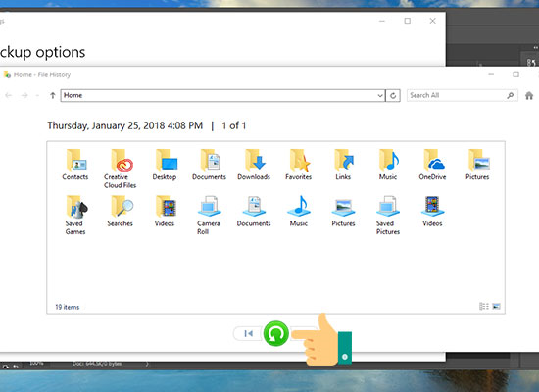Viewport: 539px width, 392px height.
Task: Open the Camera Roll library
Action: (209, 215)
